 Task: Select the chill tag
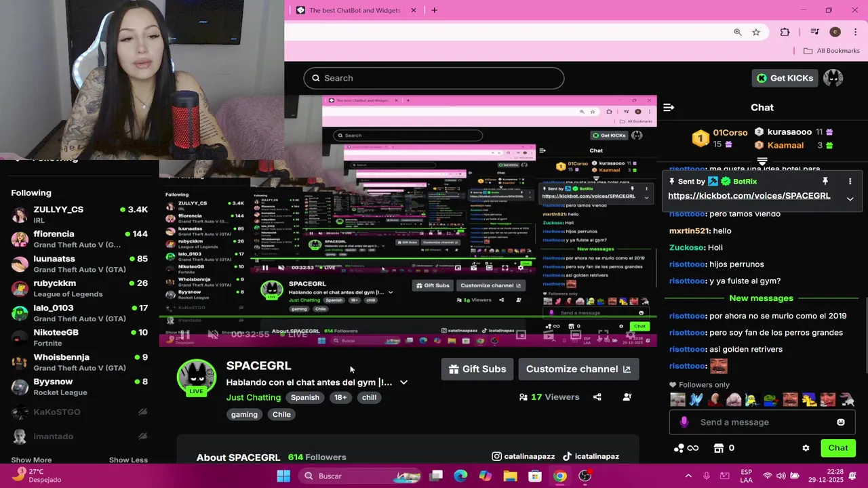369,398
